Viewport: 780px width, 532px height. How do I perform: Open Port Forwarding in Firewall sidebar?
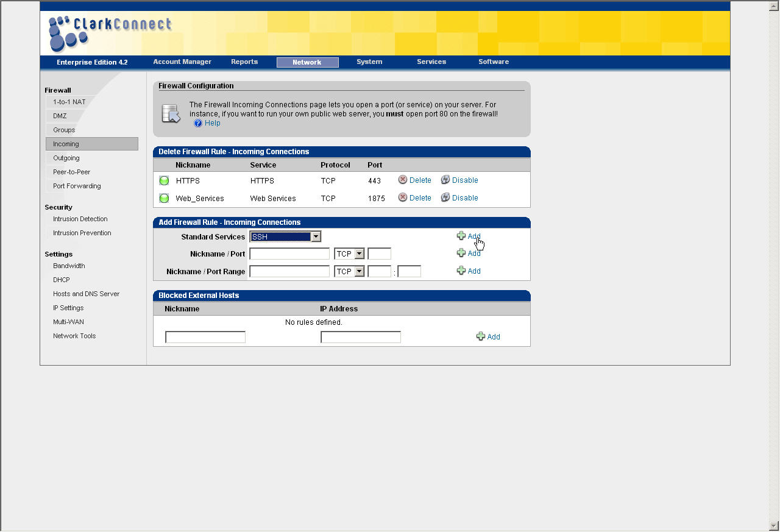(x=77, y=186)
